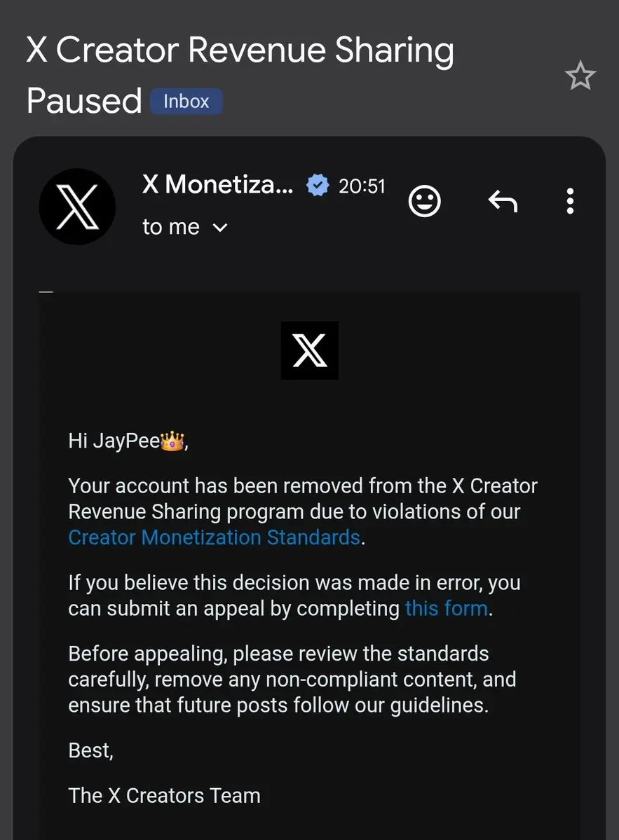Open the Inbox label

(x=186, y=102)
